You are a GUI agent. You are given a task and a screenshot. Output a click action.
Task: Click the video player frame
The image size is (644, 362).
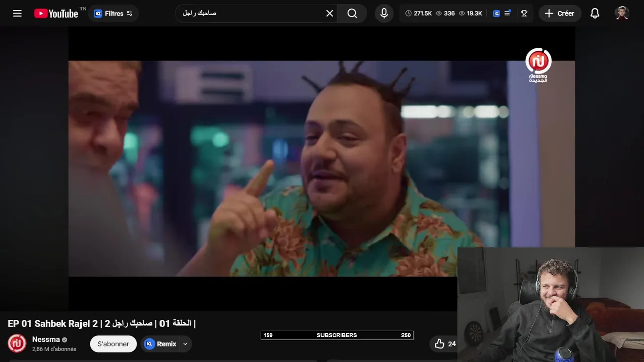coord(321,168)
